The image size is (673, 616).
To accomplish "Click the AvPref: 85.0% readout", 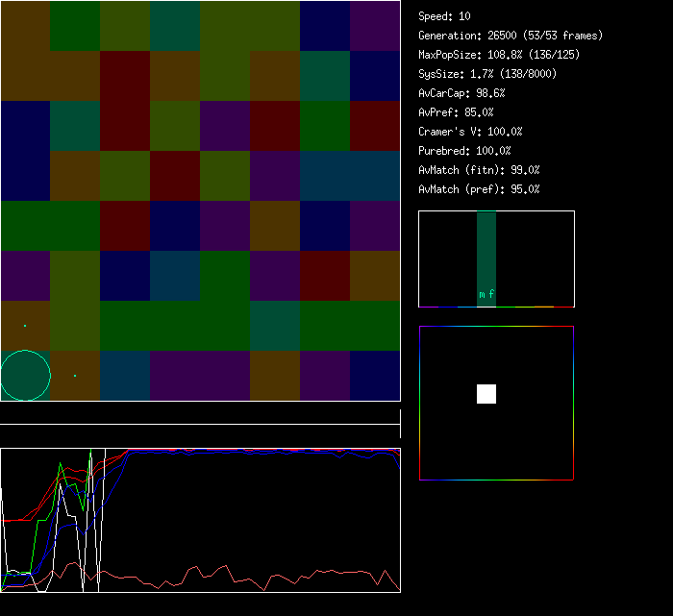I will tap(456, 112).
